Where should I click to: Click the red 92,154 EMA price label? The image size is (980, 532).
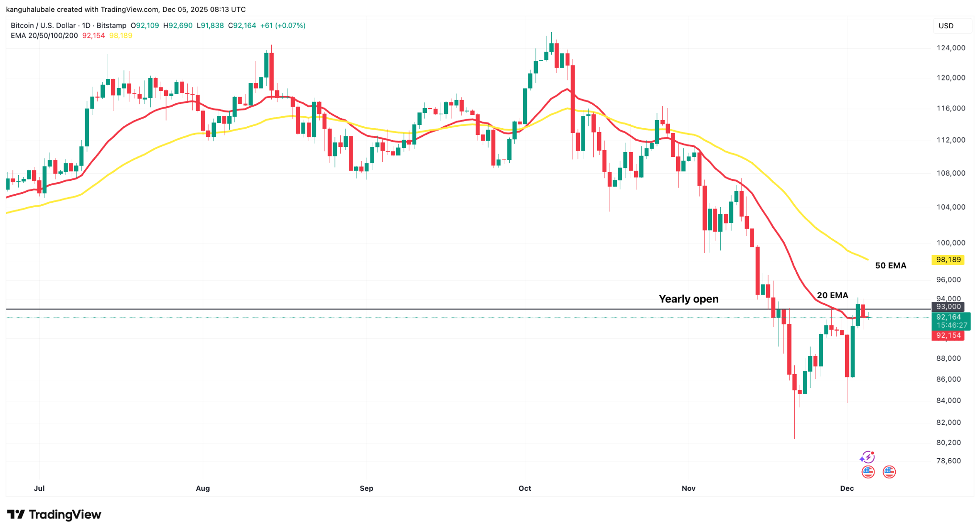click(x=948, y=335)
